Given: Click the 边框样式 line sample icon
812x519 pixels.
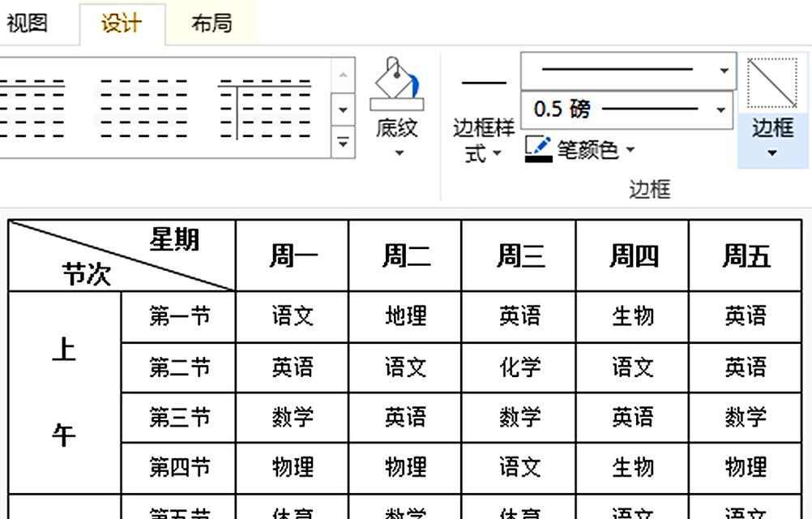Looking at the screenshot, I should pos(484,83).
